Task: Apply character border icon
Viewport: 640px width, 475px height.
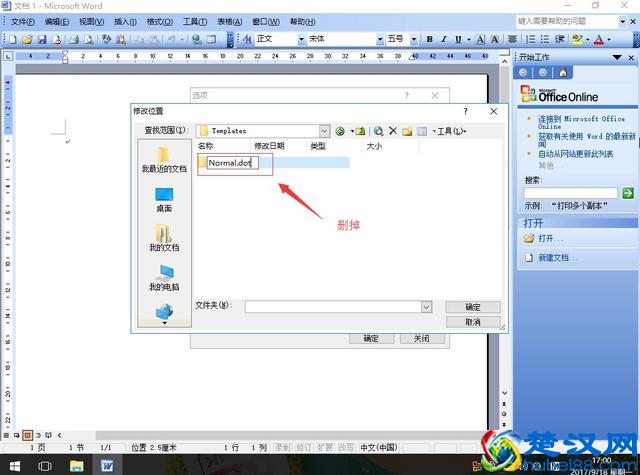Action: tap(480, 39)
